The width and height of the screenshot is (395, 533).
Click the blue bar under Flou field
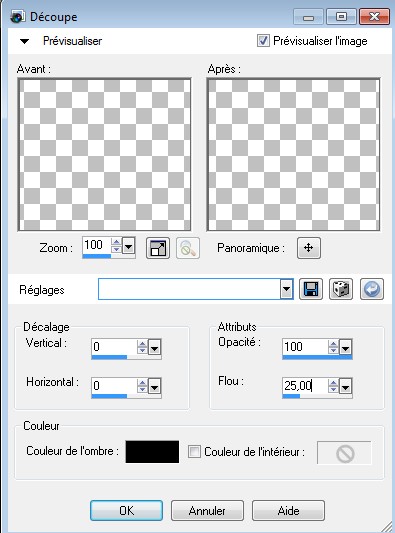291,396
